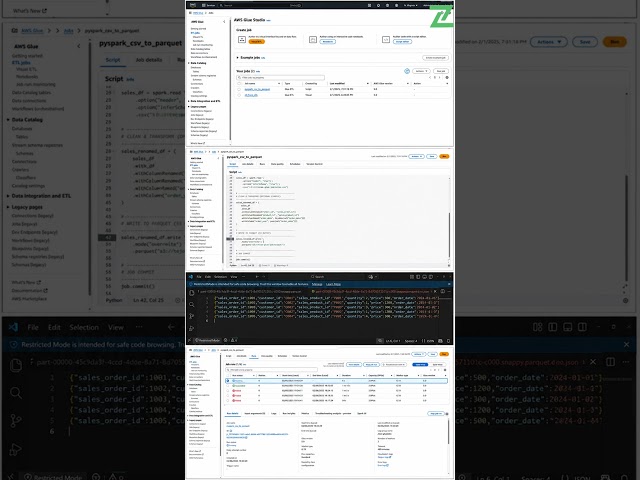This screenshot has height=480, width=640.
Task: Collapse the AWS Glue sidebar in the top panel
Action: (224, 22)
